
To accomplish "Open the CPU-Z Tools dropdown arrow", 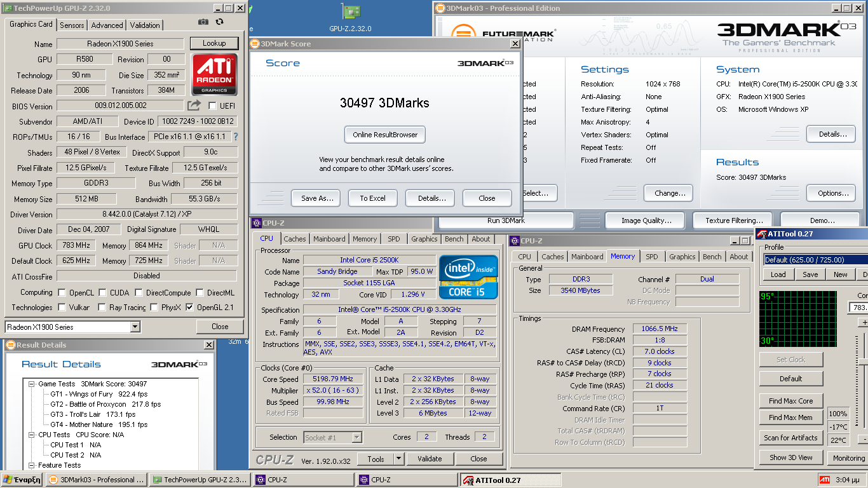I will (x=398, y=459).
